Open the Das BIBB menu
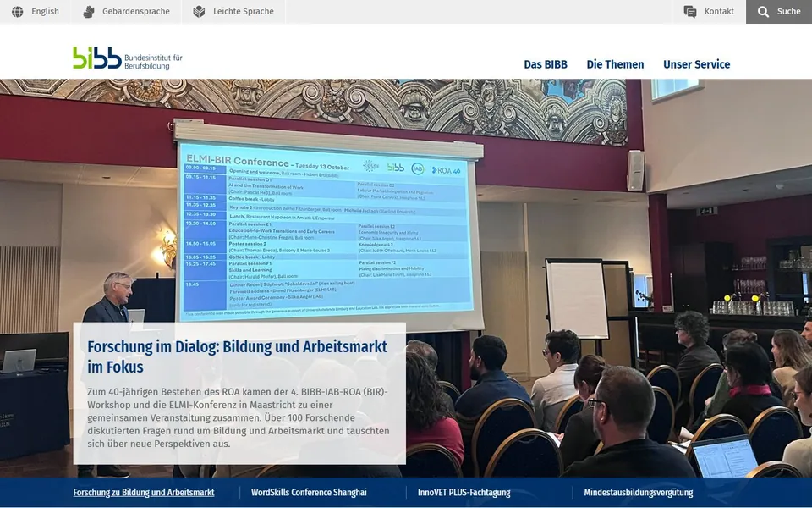The width and height of the screenshot is (812, 508). coord(546,64)
